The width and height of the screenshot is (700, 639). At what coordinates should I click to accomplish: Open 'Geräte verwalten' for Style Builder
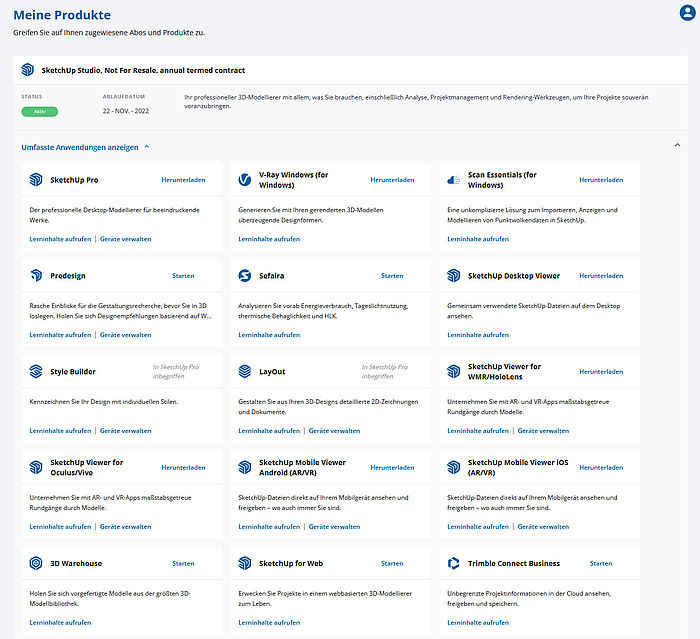[125, 430]
